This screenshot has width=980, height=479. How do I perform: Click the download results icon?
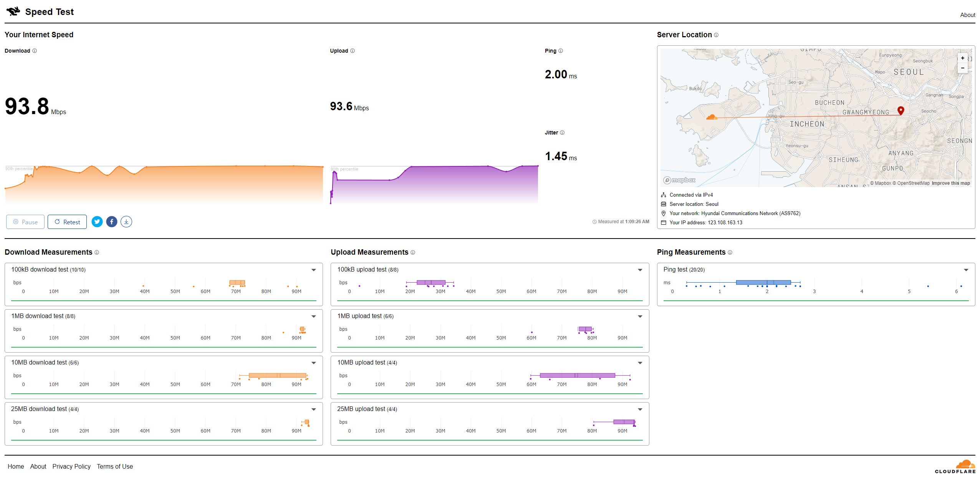(x=126, y=222)
